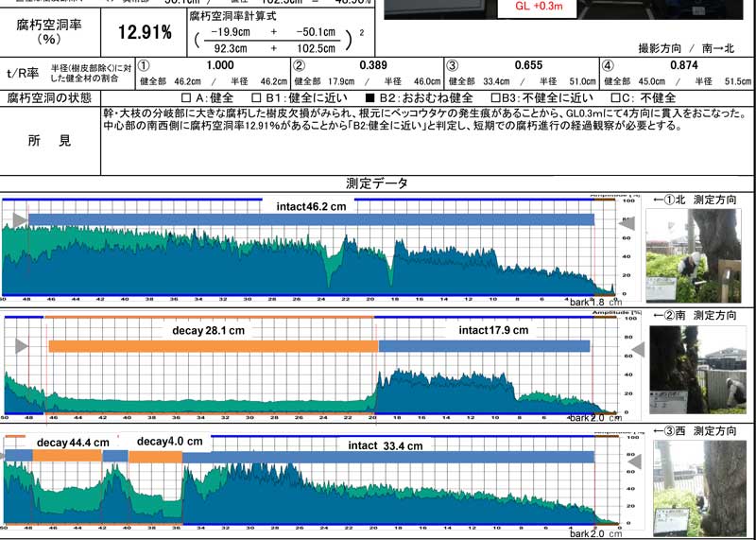This screenshot has height=540, width=756.
Task: Select the 102.5cm denominator value in the formula
Action: (316, 49)
